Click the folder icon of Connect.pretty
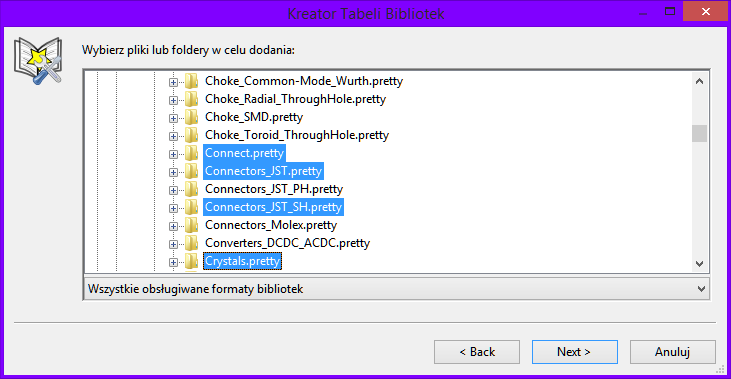731x379 pixels. click(x=191, y=153)
